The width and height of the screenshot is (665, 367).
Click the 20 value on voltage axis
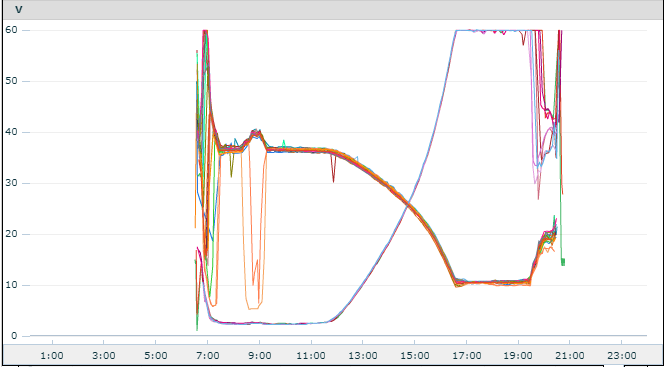point(11,234)
